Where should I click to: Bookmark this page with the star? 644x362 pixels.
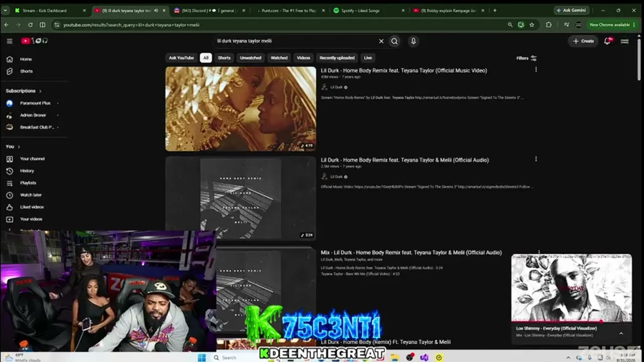532,25
